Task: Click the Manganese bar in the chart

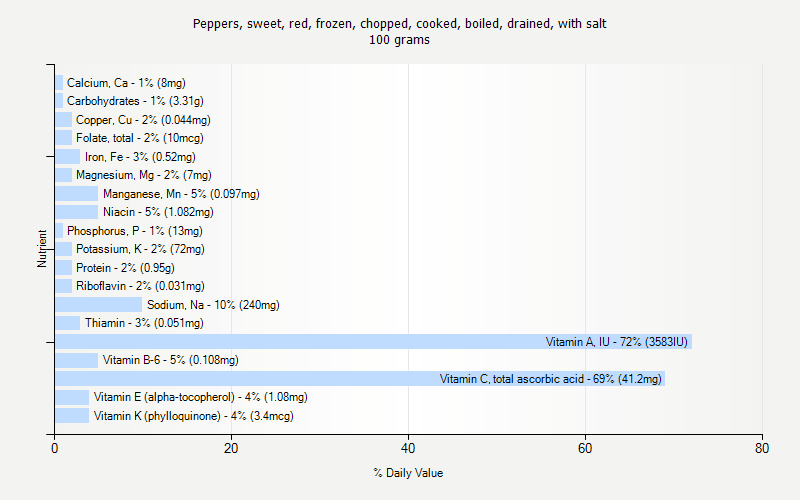Action: 77,194
